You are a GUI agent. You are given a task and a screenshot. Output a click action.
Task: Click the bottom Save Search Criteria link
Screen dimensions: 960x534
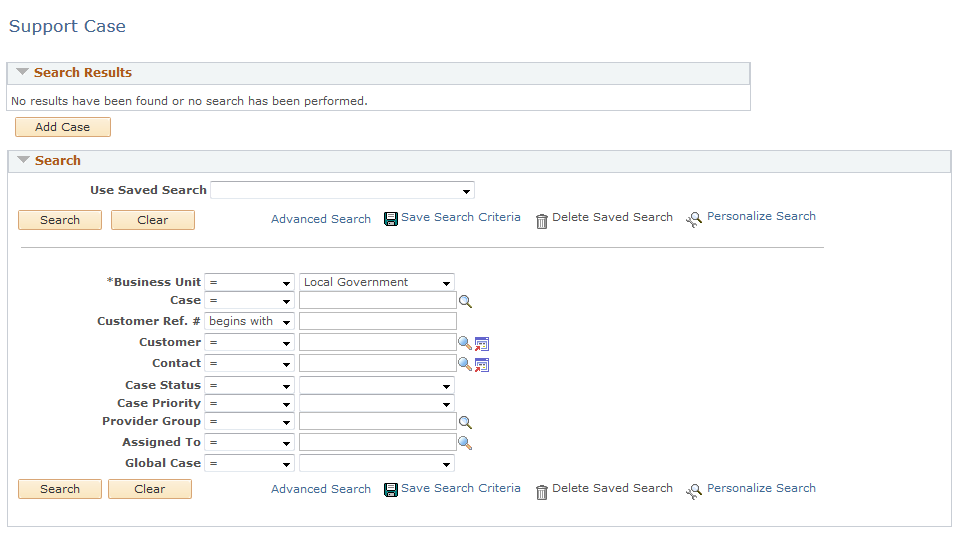[460, 488]
